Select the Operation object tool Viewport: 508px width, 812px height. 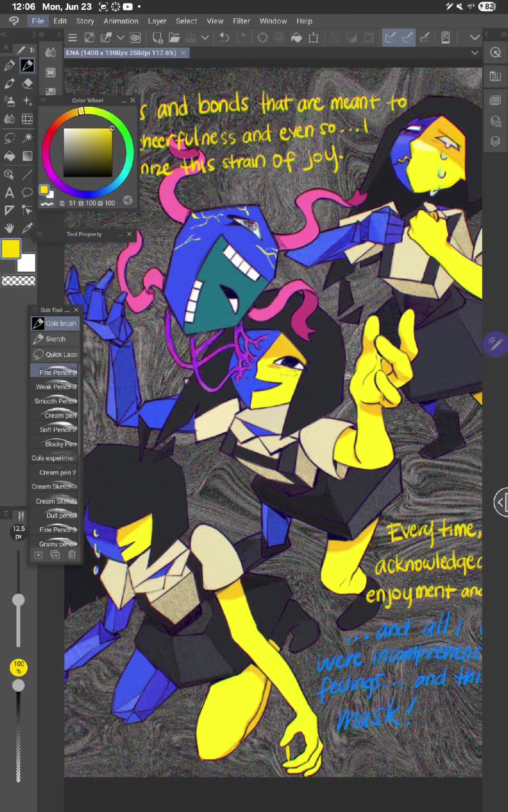[x=9, y=174]
